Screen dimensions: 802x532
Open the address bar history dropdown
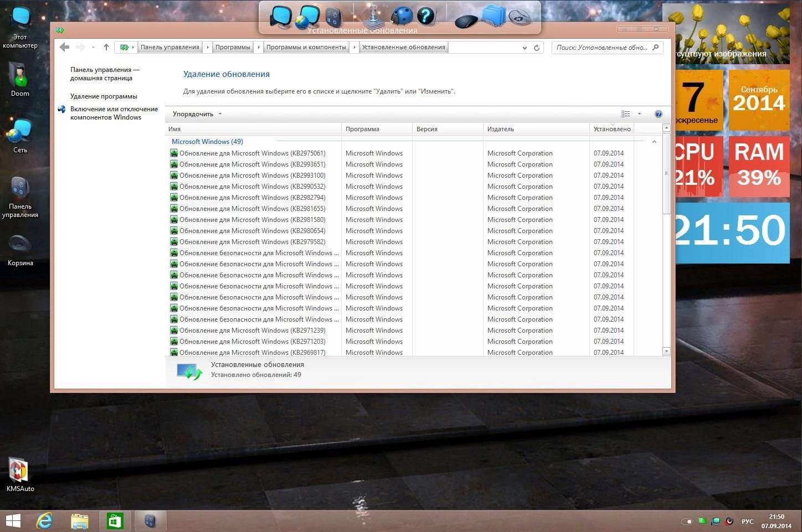pyautogui.click(x=525, y=48)
